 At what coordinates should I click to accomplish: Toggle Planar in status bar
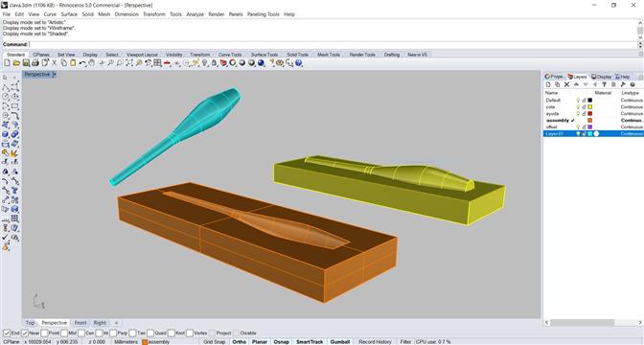point(260,342)
